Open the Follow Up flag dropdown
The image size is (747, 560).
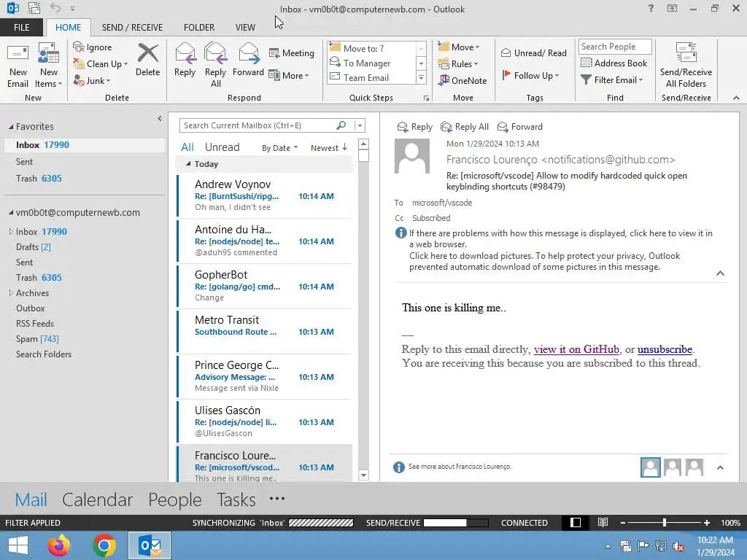530,75
